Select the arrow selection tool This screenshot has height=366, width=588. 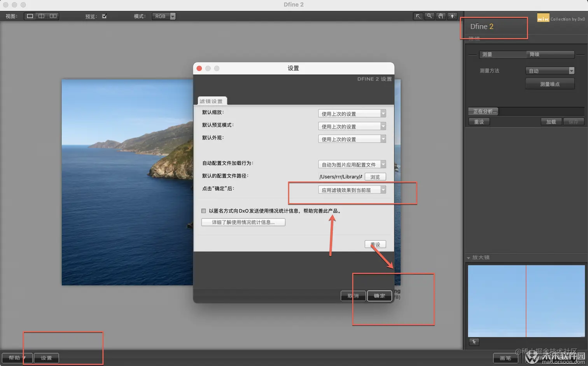(x=418, y=16)
